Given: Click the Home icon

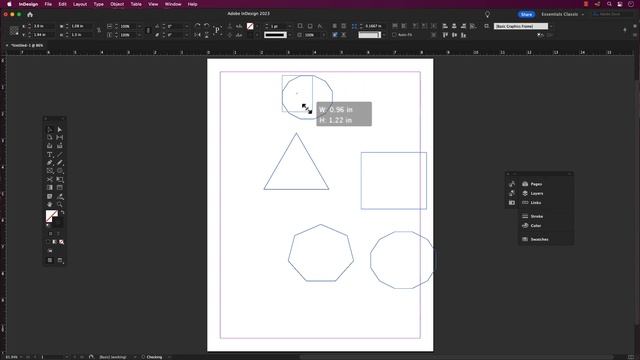Looking at the screenshot, I should (x=30, y=14).
